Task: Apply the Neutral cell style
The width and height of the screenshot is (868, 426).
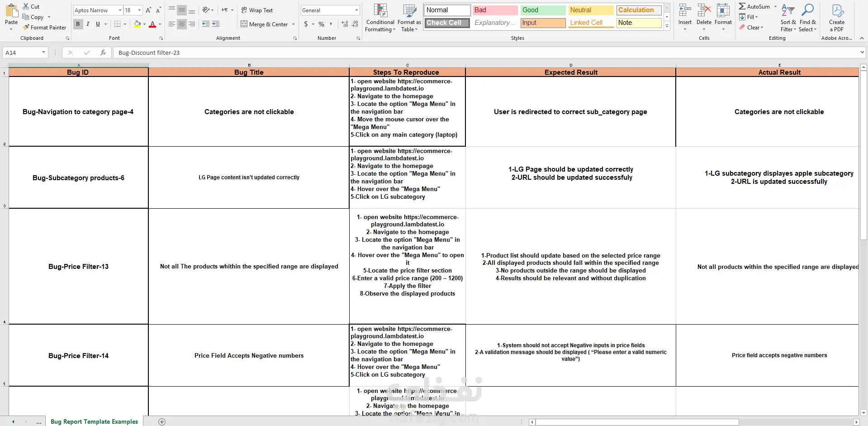Action: click(591, 10)
